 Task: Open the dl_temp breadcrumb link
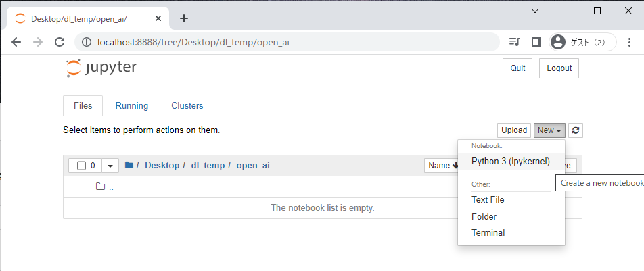(x=208, y=166)
